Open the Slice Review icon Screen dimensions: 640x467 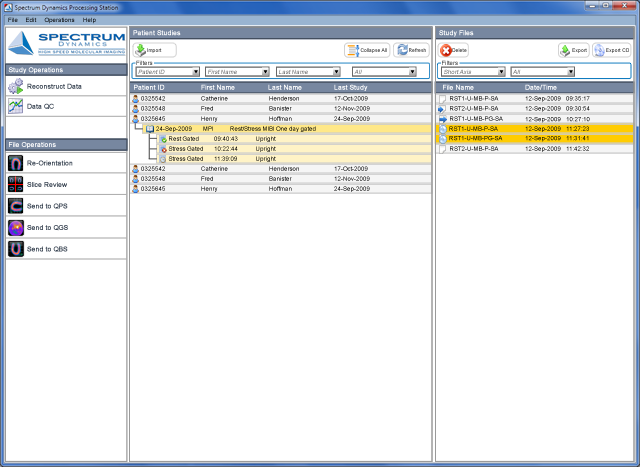(x=16, y=185)
